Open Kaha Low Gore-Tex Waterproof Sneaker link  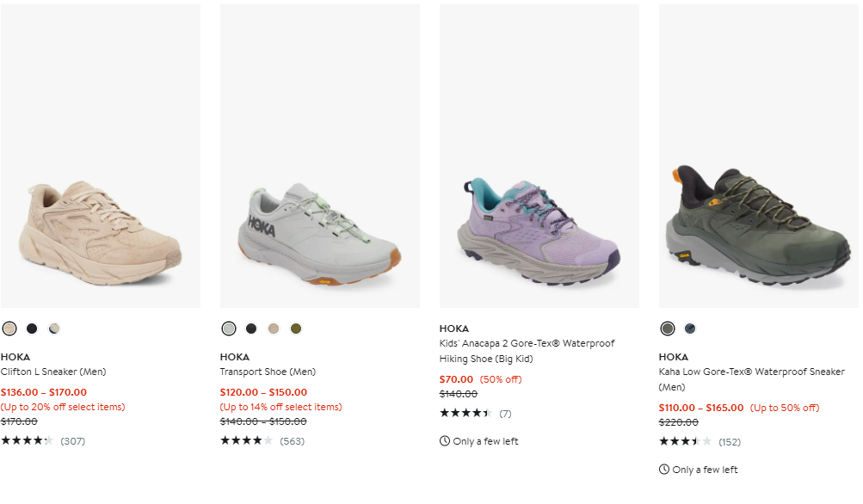(751, 372)
